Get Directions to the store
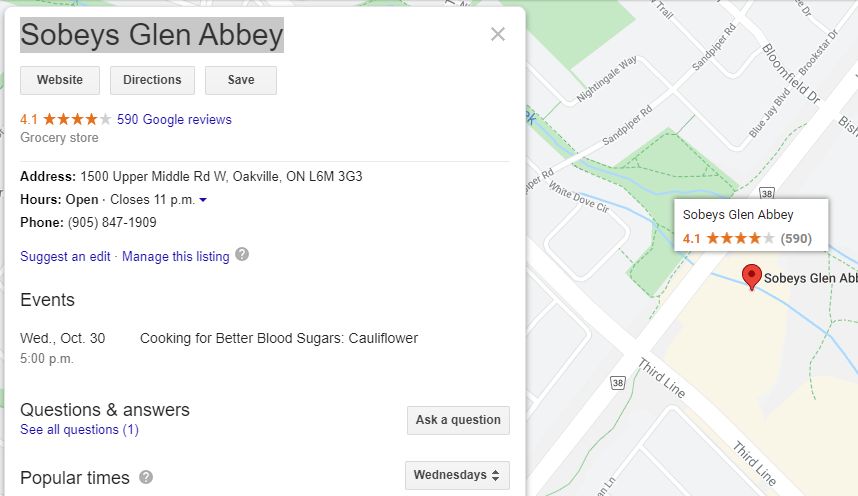858x496 pixels. (152, 80)
